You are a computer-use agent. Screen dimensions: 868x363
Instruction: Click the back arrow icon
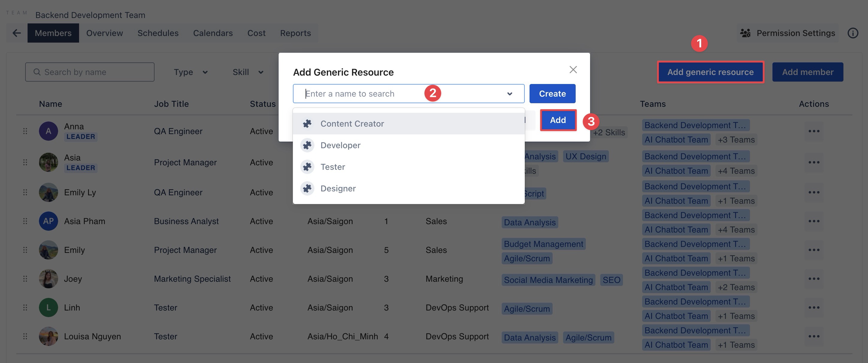(16, 33)
